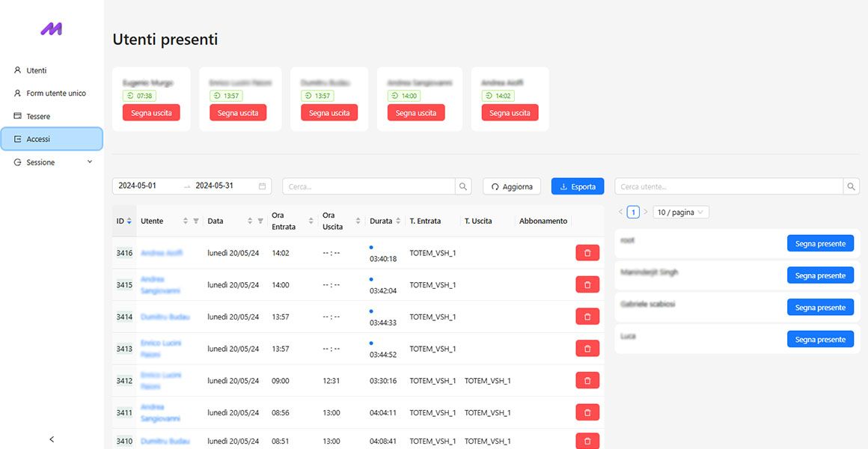Click Segna presente for root
868x449 pixels.
(x=820, y=244)
